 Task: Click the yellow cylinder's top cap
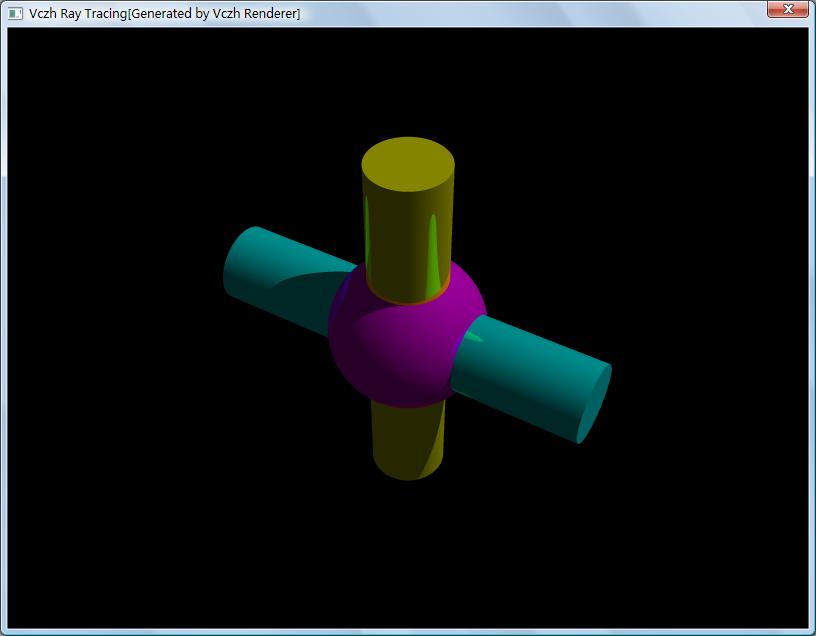408,164
